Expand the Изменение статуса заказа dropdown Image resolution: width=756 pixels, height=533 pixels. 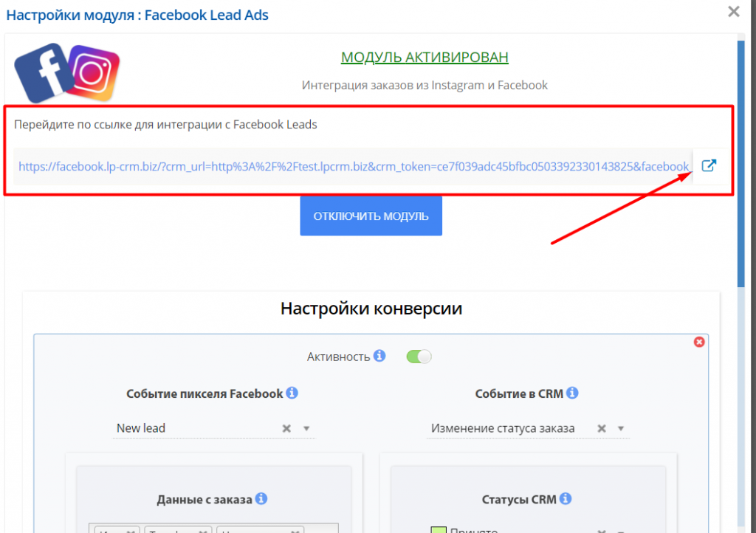pos(621,428)
